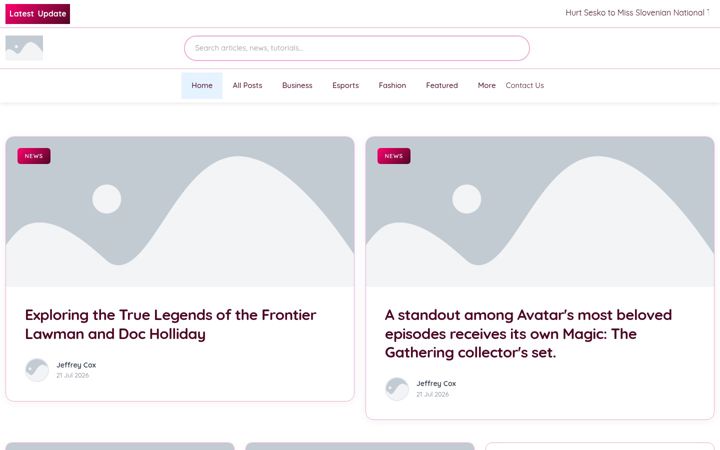Click 21 Jul 2026 date on Avatar card
Image resolution: width=720 pixels, height=450 pixels.
click(x=433, y=394)
